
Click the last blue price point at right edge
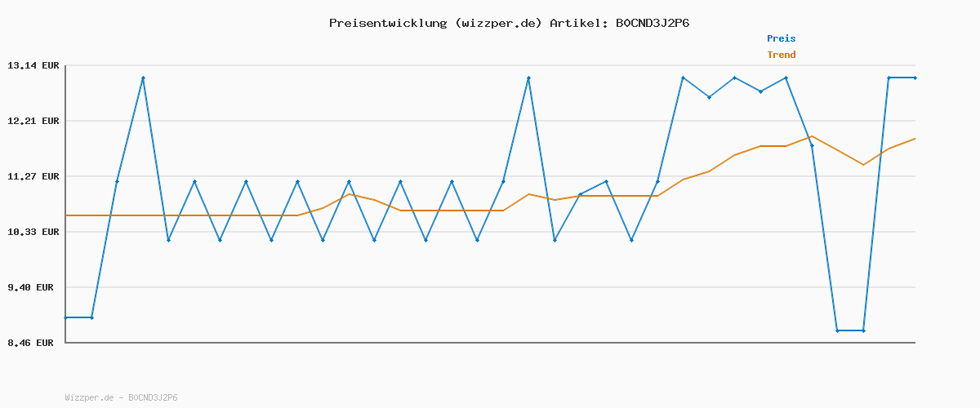click(x=915, y=78)
